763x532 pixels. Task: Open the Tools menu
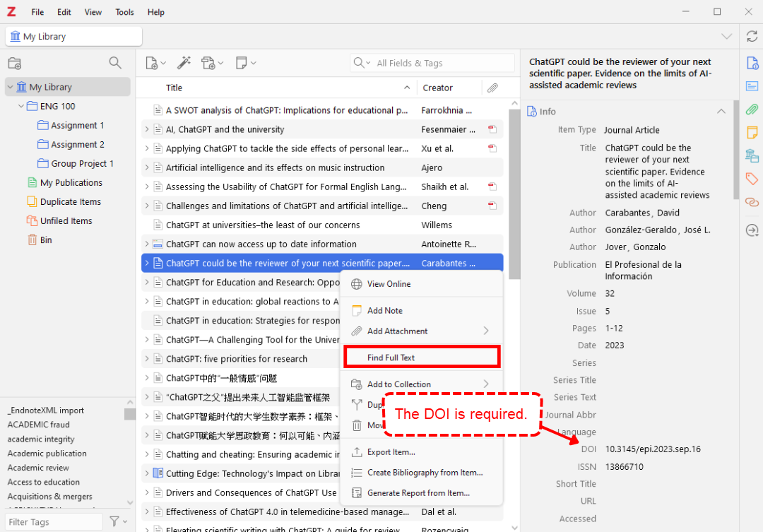124,12
